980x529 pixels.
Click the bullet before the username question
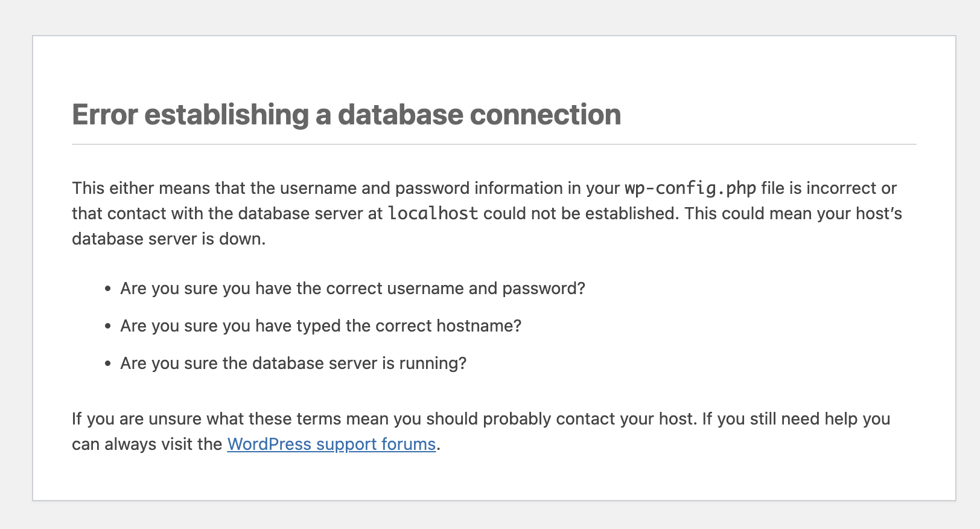pos(108,289)
